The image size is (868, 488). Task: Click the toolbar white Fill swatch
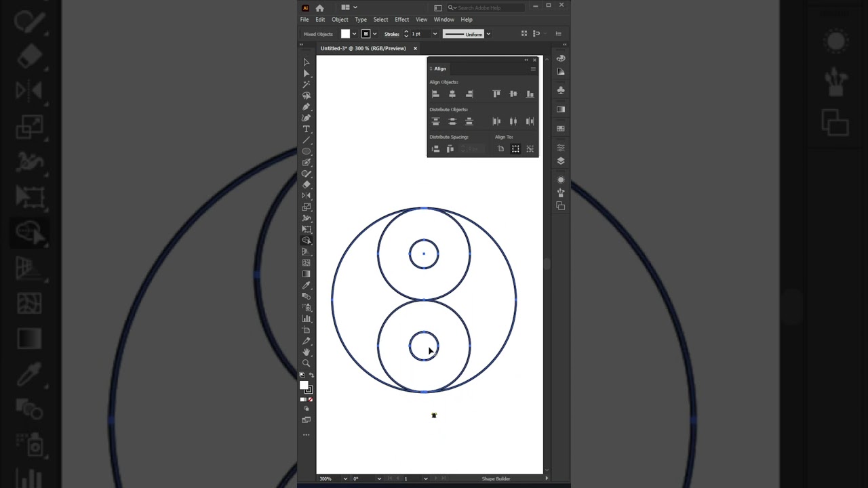[x=304, y=385]
